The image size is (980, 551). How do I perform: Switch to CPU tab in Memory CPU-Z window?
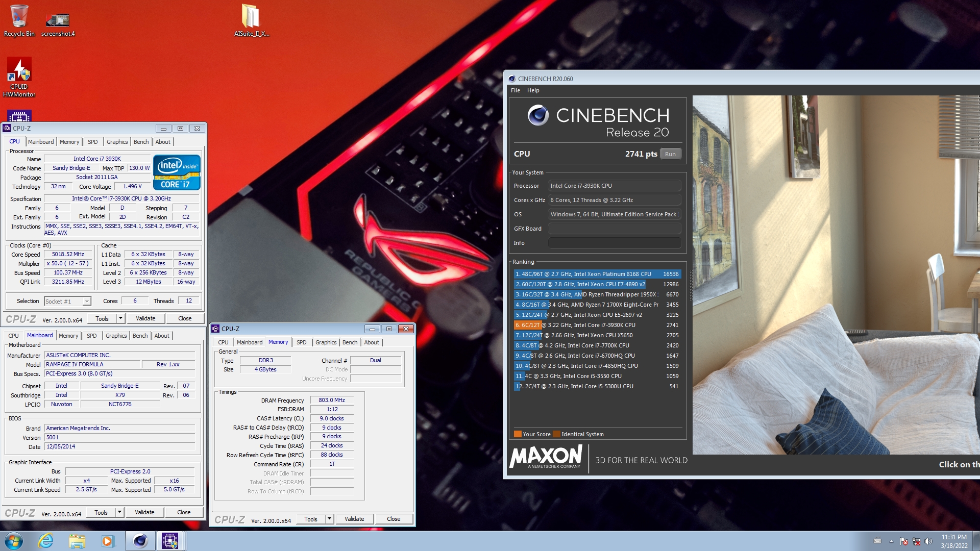tap(223, 342)
